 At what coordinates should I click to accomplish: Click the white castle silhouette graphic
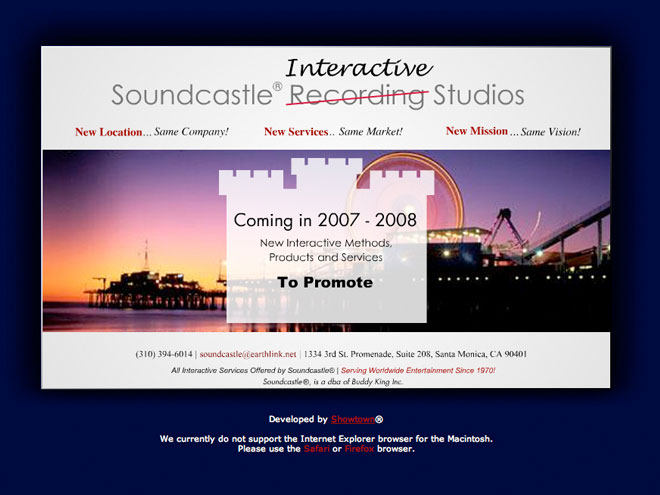point(326,180)
